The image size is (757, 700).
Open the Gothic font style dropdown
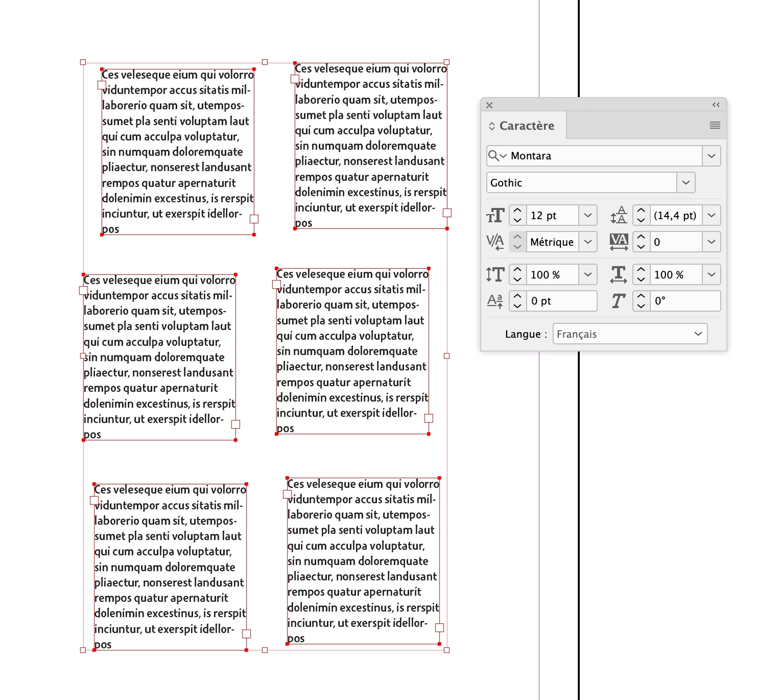point(686,183)
